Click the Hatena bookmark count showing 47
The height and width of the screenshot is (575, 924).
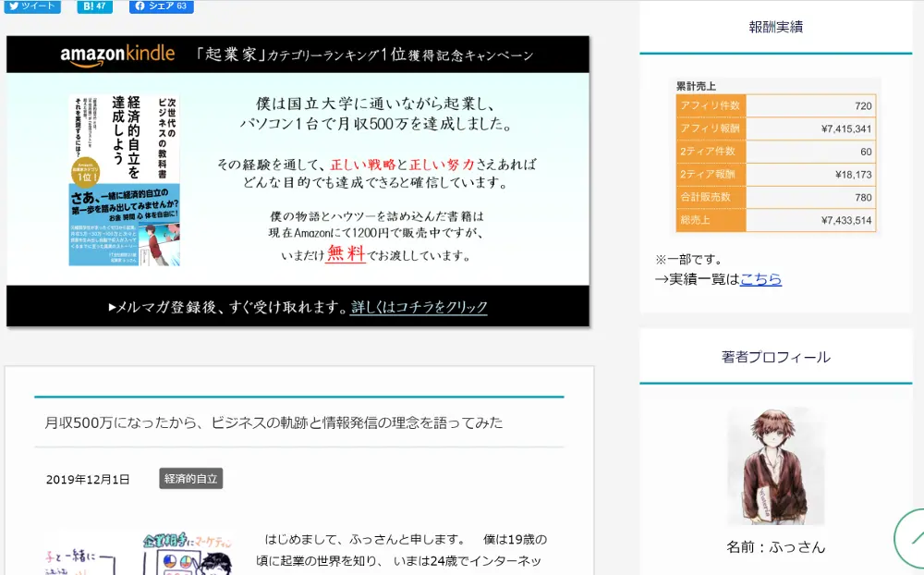pyautogui.click(x=100, y=6)
